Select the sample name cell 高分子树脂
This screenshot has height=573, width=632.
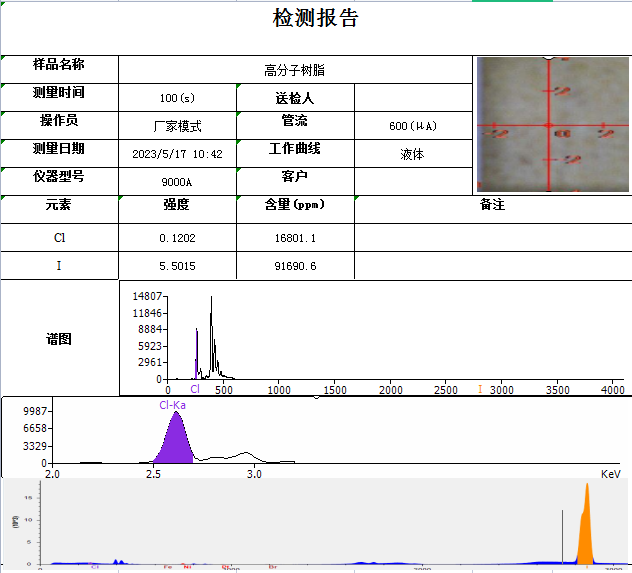click(295, 70)
